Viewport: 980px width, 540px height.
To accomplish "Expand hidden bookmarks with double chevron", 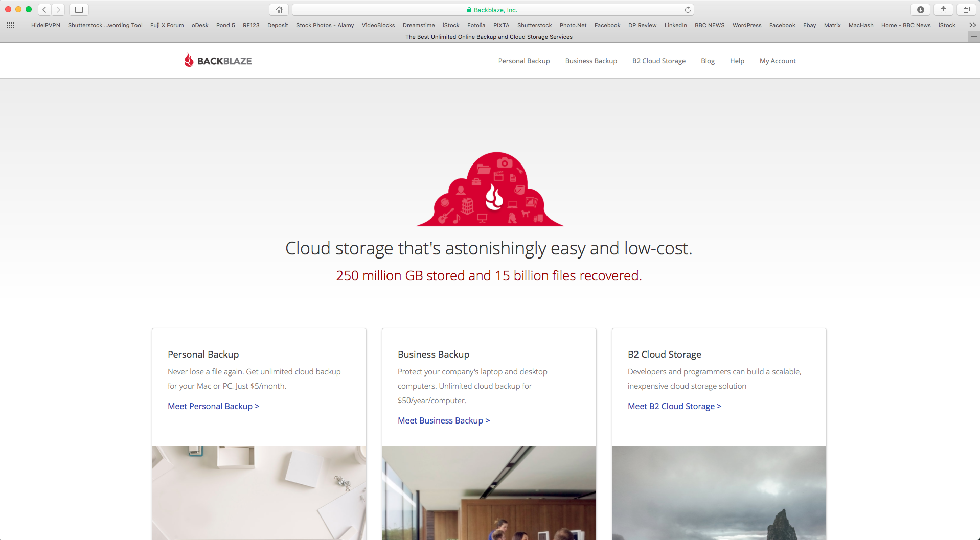I will click(972, 25).
